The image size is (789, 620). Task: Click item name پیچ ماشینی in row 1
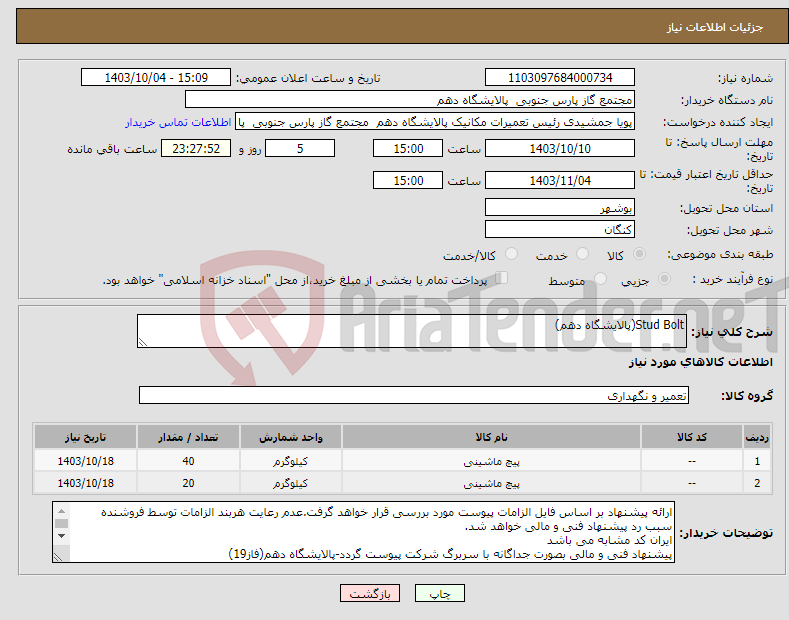pyautogui.click(x=492, y=461)
